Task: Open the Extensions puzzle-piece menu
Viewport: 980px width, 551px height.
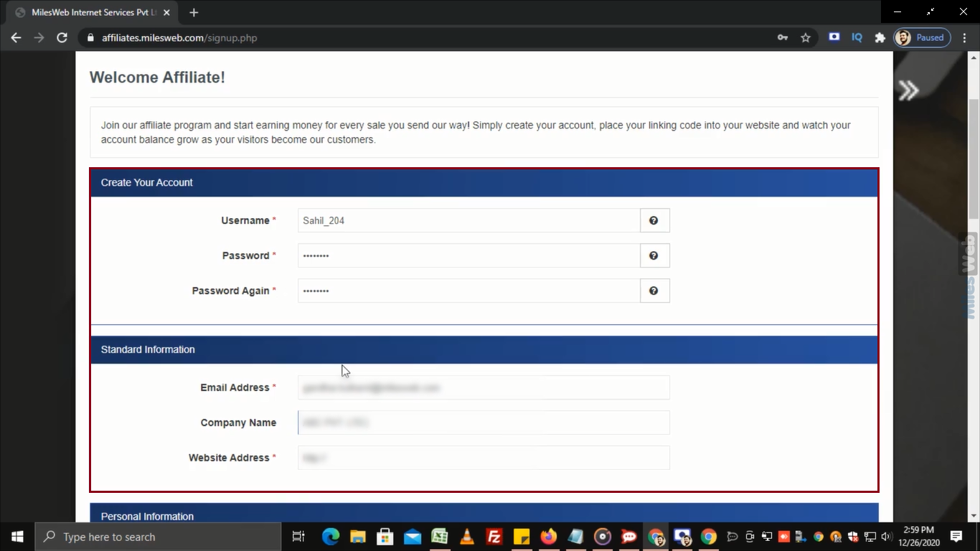Action: click(x=880, y=37)
